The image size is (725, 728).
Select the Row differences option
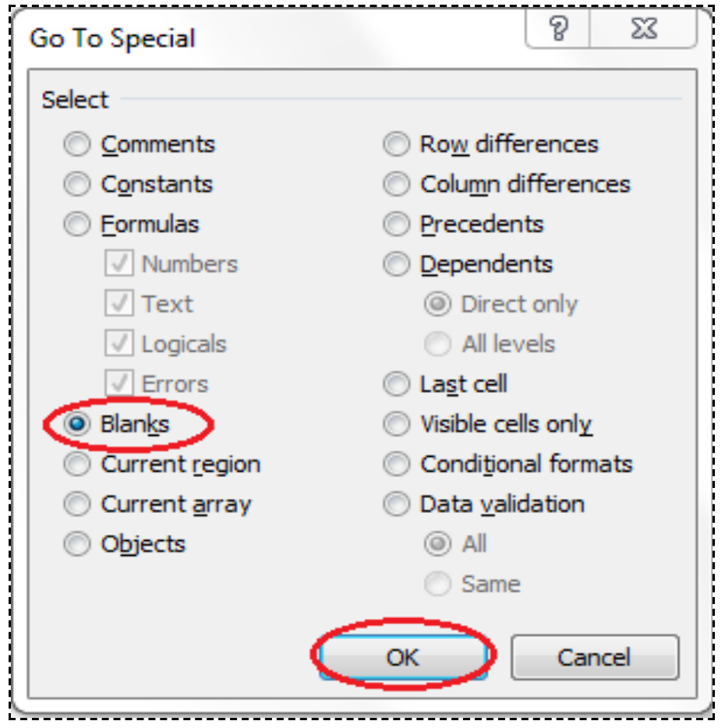pos(398,144)
